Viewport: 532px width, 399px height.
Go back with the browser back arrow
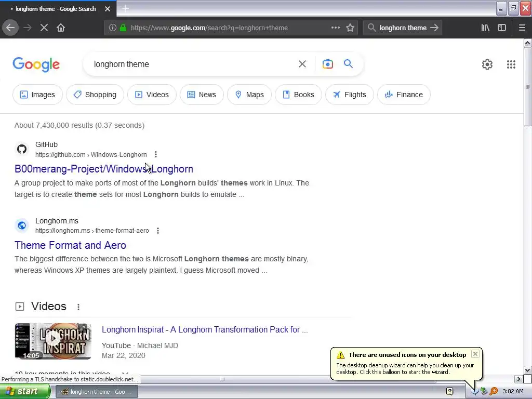click(10, 28)
